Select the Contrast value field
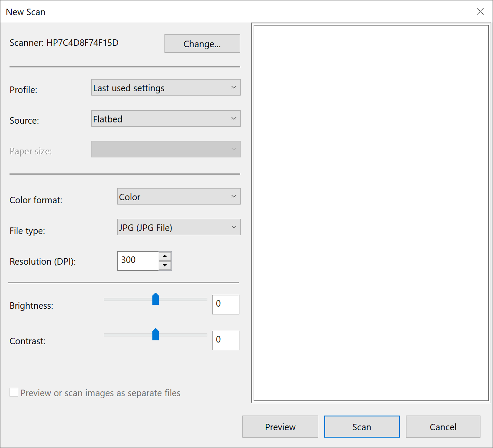Image resolution: width=493 pixels, height=448 pixels. click(x=225, y=340)
